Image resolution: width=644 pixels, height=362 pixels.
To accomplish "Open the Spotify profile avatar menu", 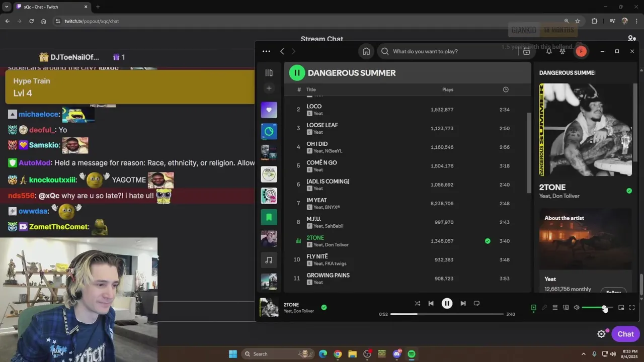I will tap(581, 51).
